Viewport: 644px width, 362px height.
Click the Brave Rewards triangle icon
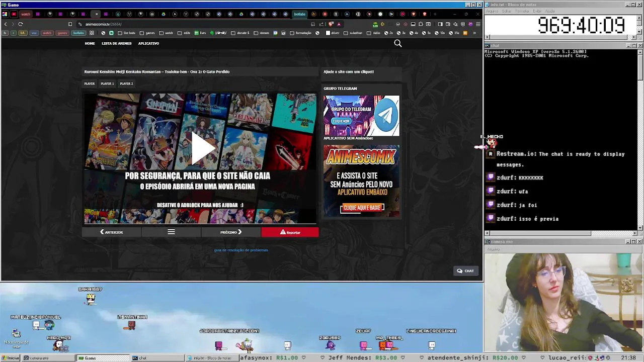[x=339, y=24]
